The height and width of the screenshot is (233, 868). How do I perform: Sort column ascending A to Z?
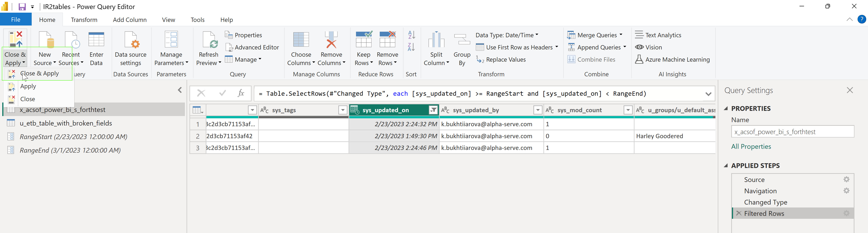pyautogui.click(x=411, y=35)
